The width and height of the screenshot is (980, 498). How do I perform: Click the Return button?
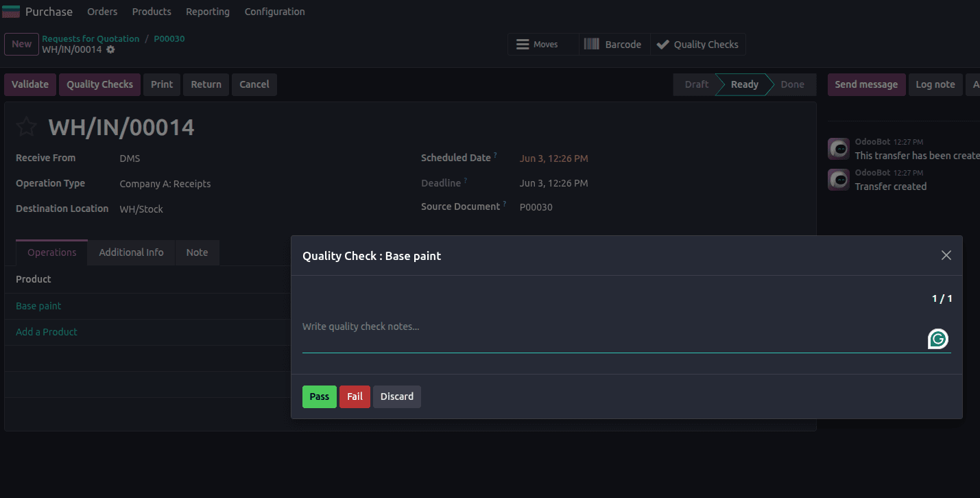[x=206, y=84]
